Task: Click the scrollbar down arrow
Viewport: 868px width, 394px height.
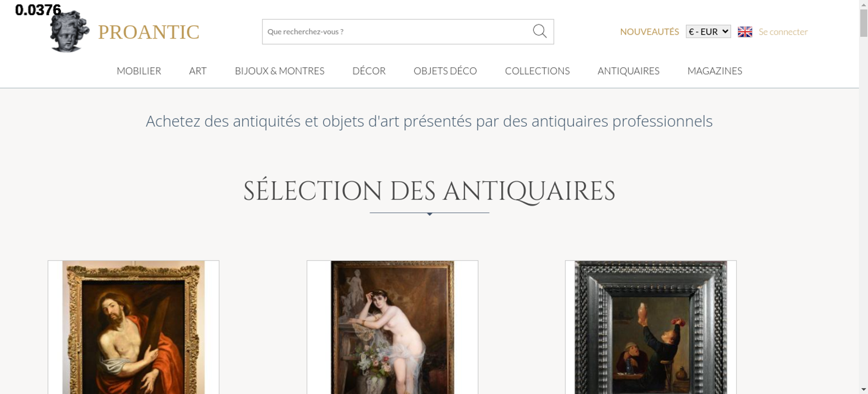Action: click(x=864, y=389)
